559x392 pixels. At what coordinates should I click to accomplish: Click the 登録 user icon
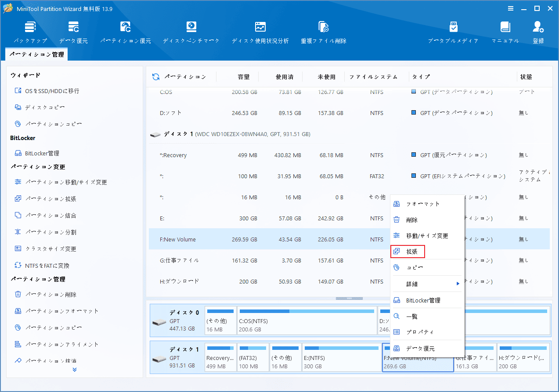538,32
